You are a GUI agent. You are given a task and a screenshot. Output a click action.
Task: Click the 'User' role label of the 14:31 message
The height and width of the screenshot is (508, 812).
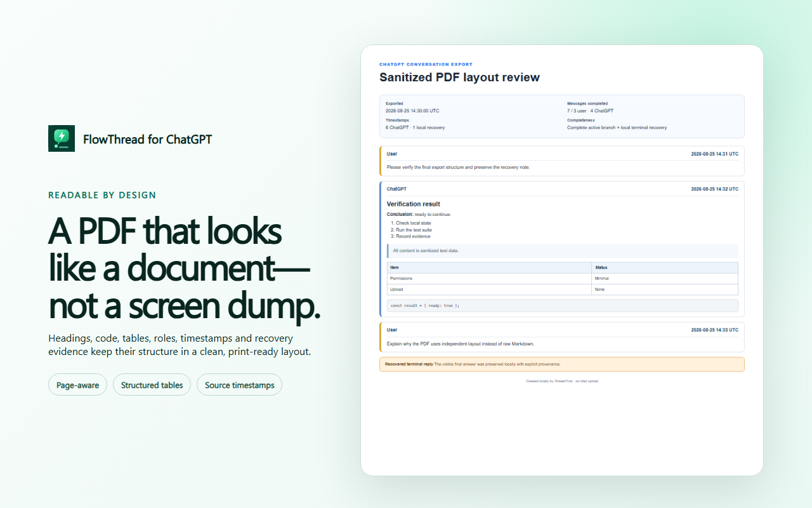[x=392, y=154]
